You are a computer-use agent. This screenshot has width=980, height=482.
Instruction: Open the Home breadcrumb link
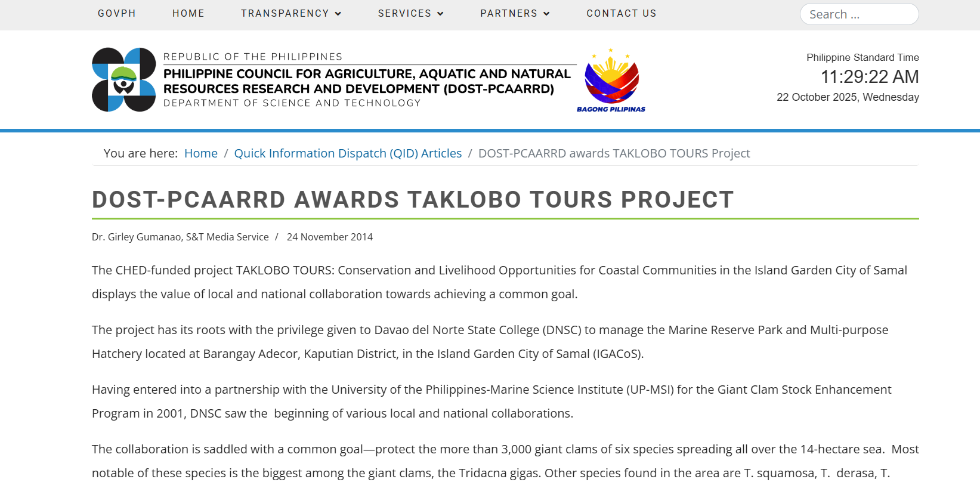click(x=201, y=153)
